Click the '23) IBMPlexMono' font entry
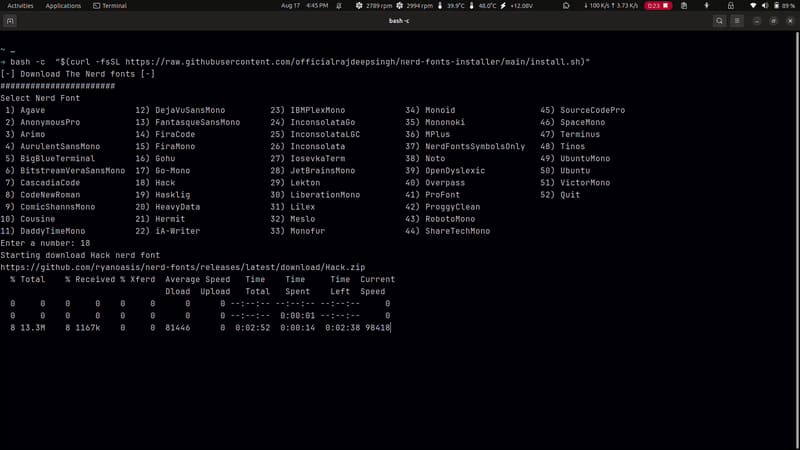This screenshot has height=450, width=800. [308, 110]
